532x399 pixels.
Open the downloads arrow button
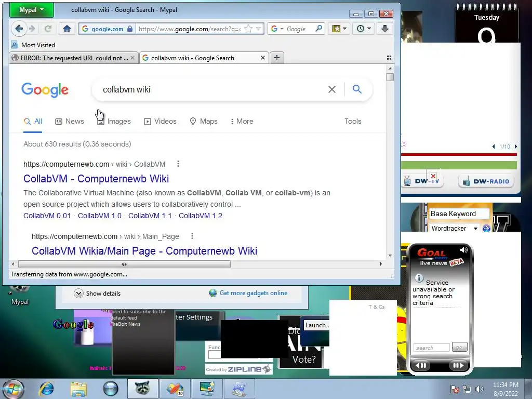tap(385, 29)
